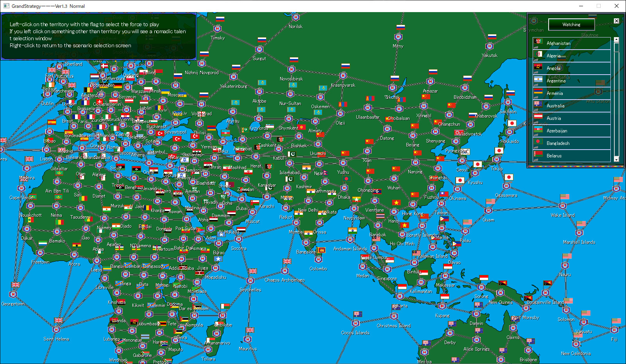Screen dimensions: 626x364
Task: Click the country list scrollbar down arrow
Action: pos(617,159)
